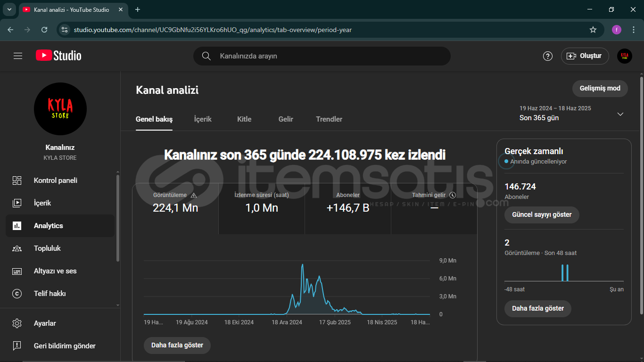Open Telif hakkı from the sidebar
The height and width of the screenshot is (362, 644).
[x=60, y=294]
